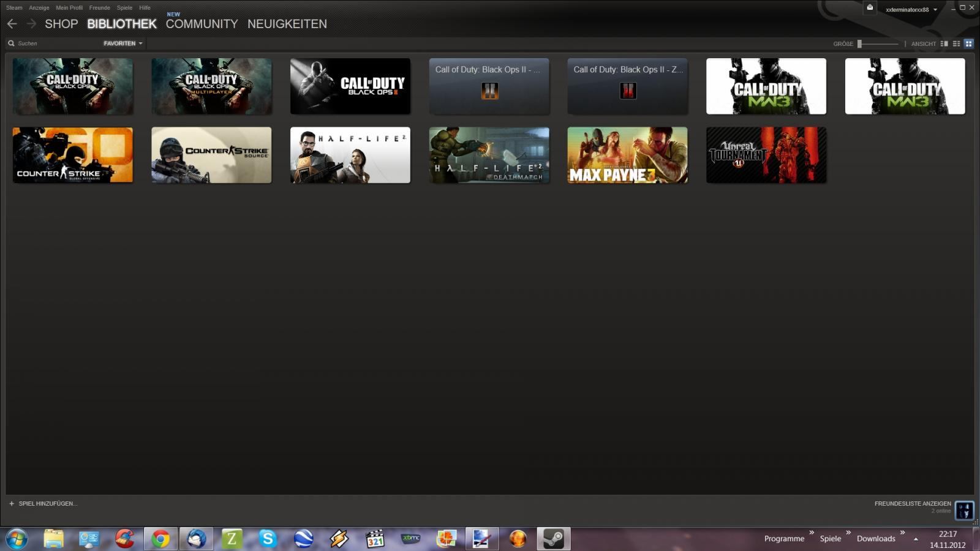Click the taskbar clock showing 22:17
Viewport: 980px width, 551px height.
point(948,539)
